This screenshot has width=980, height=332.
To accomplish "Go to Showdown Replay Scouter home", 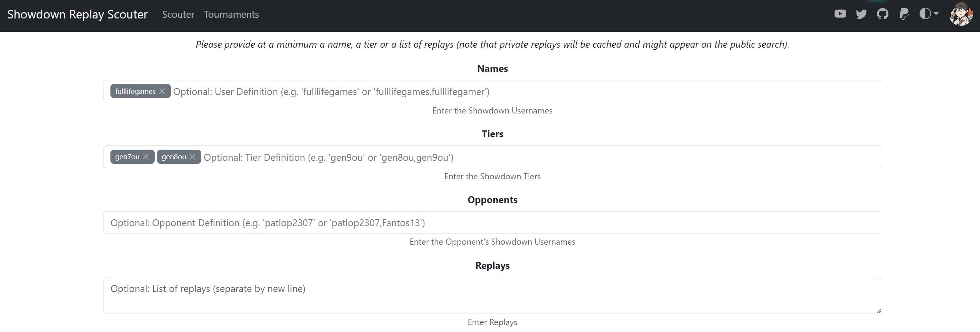I will 77,14.
